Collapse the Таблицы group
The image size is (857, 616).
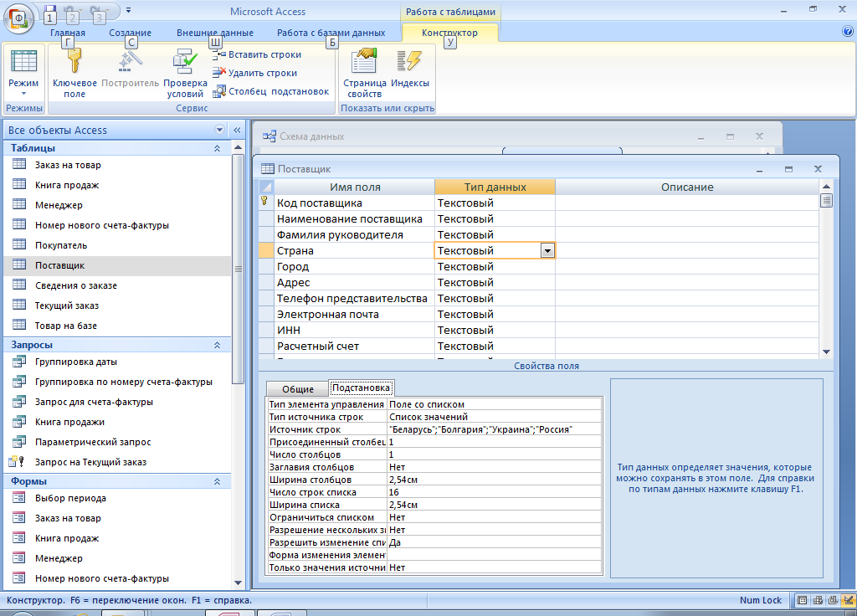pyautogui.click(x=217, y=148)
